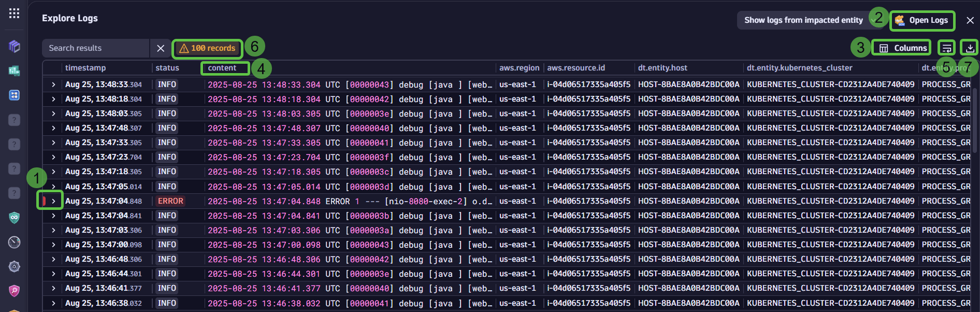Click INFO status in 13:46:48.306 row

coord(167,259)
